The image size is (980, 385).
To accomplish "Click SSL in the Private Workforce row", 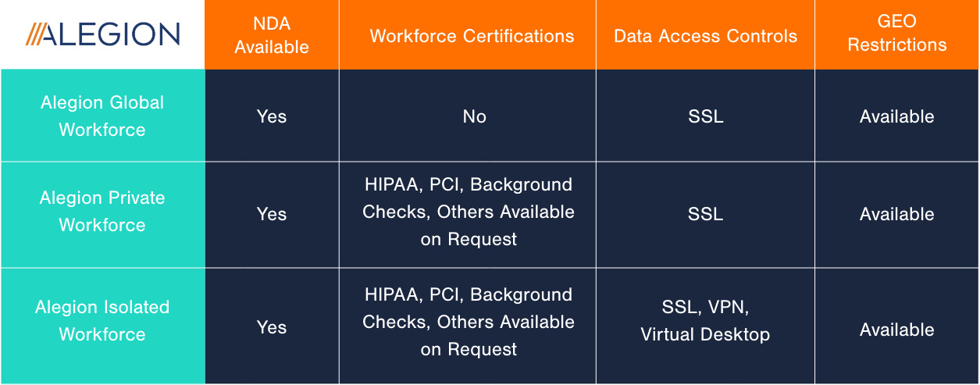I will (x=706, y=214).
